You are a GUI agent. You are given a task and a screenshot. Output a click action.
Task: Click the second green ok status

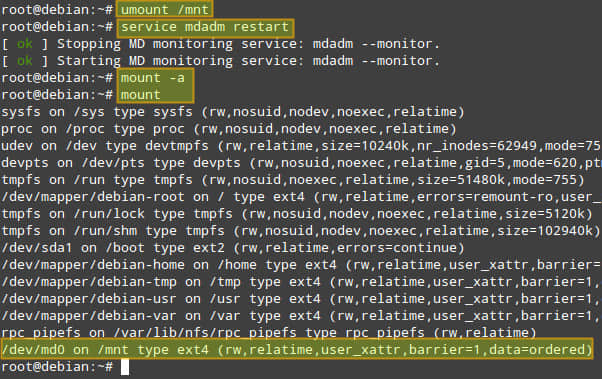click(25, 61)
